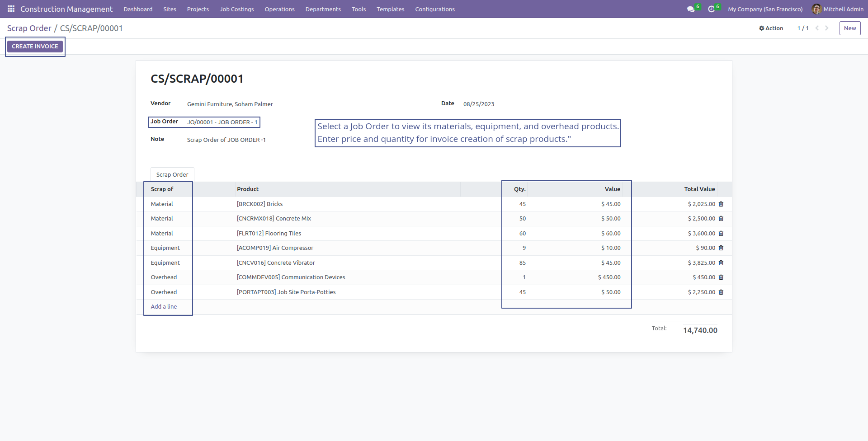Click the New record button
Screen dimensions: 868x441
pos(850,28)
